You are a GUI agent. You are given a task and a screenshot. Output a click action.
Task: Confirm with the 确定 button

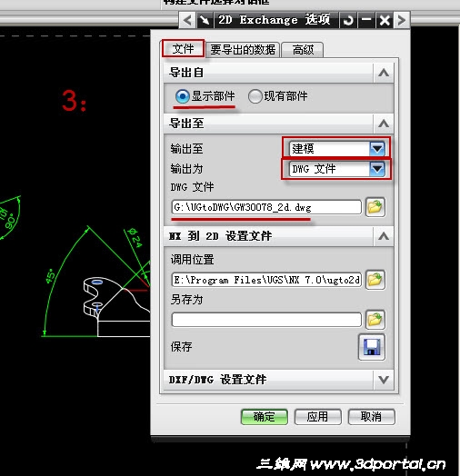click(x=265, y=416)
